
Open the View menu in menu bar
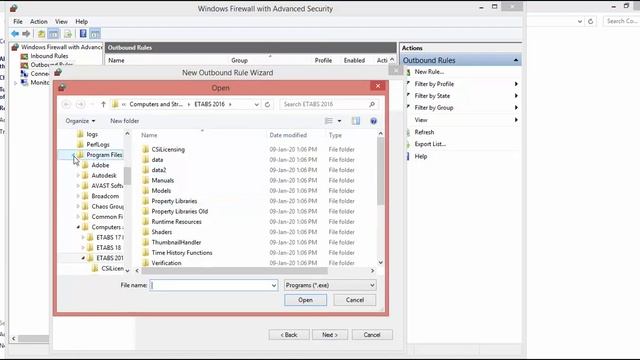coord(61,21)
